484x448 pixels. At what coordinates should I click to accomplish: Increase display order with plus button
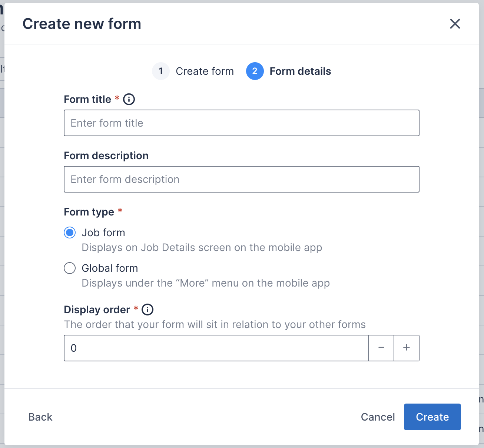point(407,348)
